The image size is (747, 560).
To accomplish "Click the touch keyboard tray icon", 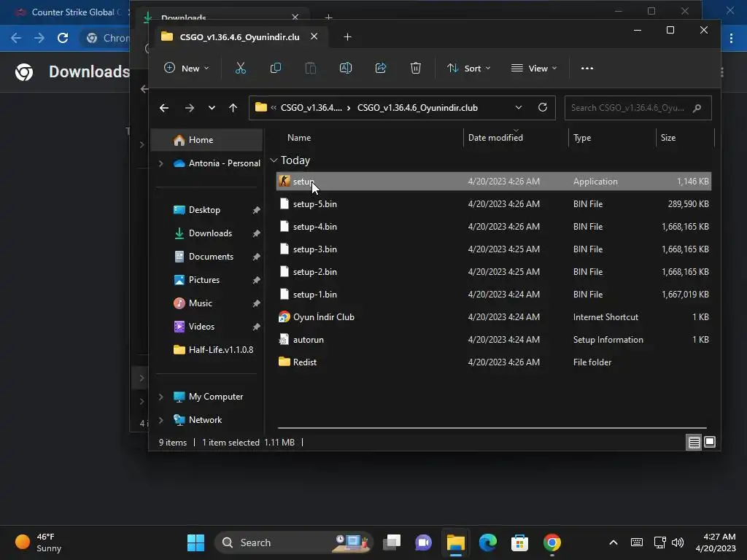I will pyautogui.click(x=636, y=542).
